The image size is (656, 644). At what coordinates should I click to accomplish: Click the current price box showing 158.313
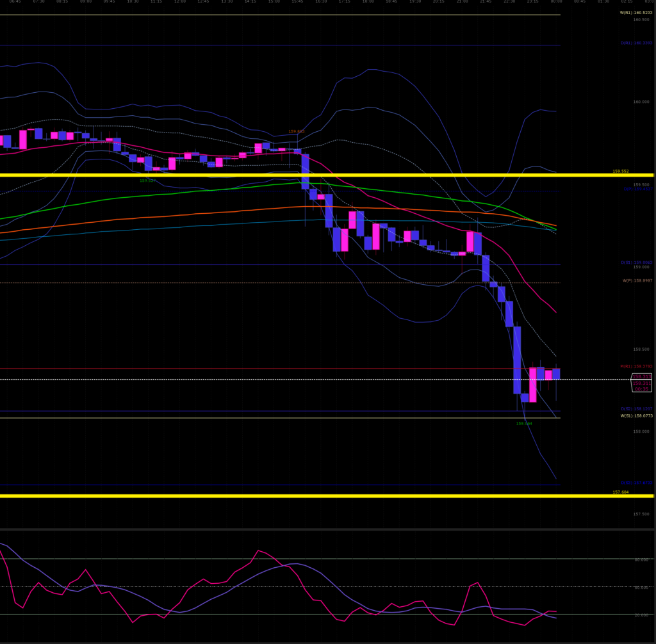tap(641, 383)
